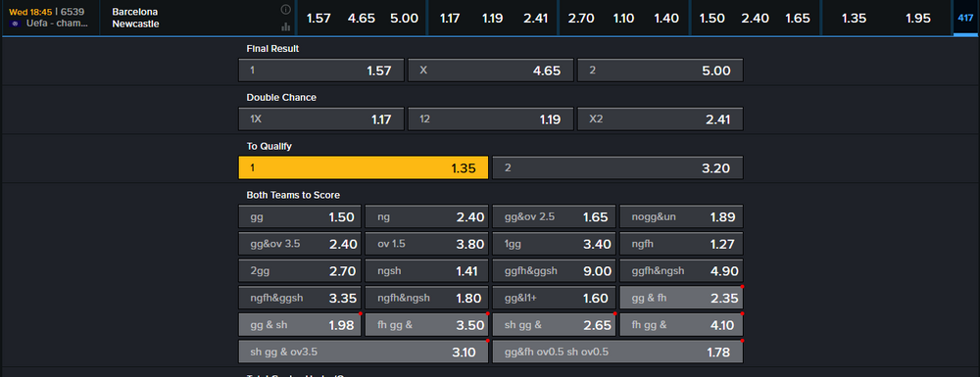The image size is (980, 377).
Task: Click the Both Teams to Score heading
Action: coord(293,195)
